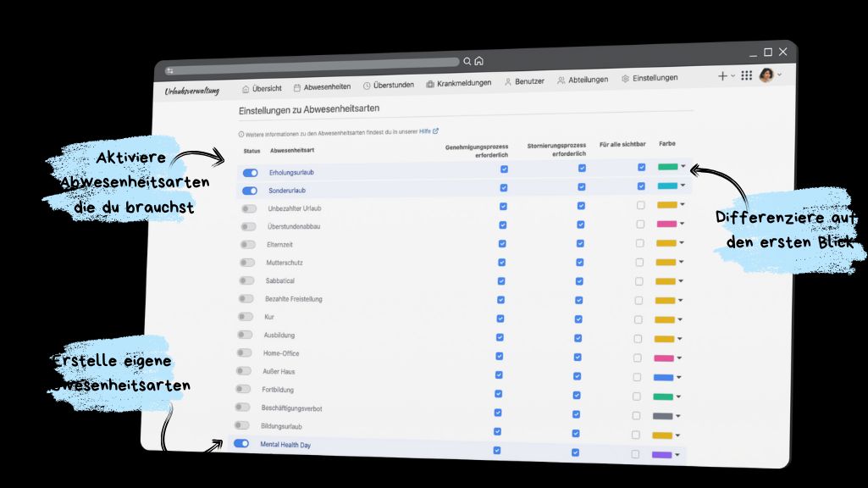Turn off the Mental Health Day toggle
This screenshot has width=868, height=488.
pos(241,444)
